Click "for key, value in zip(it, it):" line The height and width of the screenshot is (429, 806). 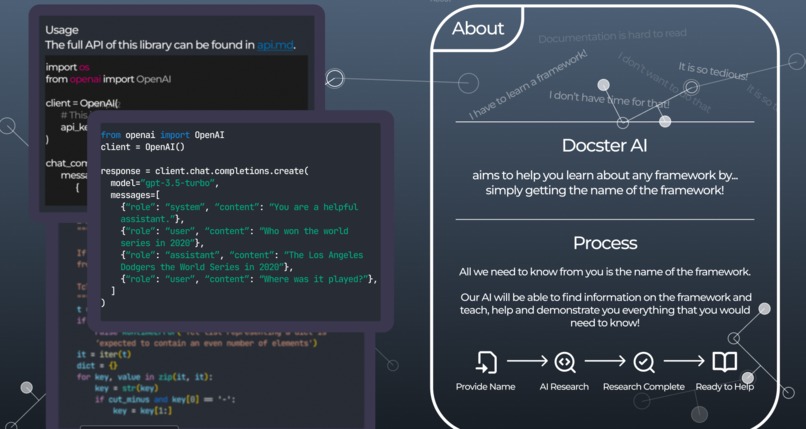(x=144, y=377)
